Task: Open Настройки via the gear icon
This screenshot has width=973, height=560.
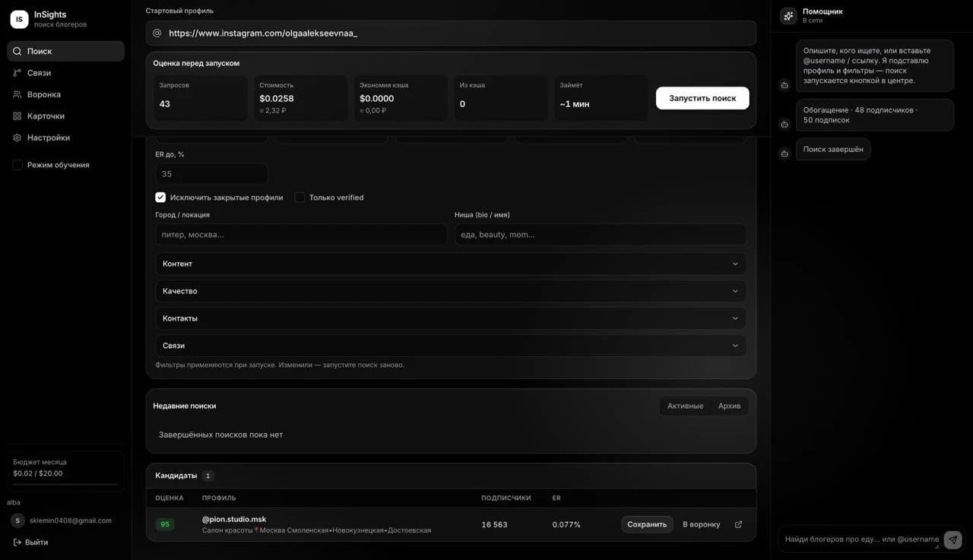Action: pos(17,138)
